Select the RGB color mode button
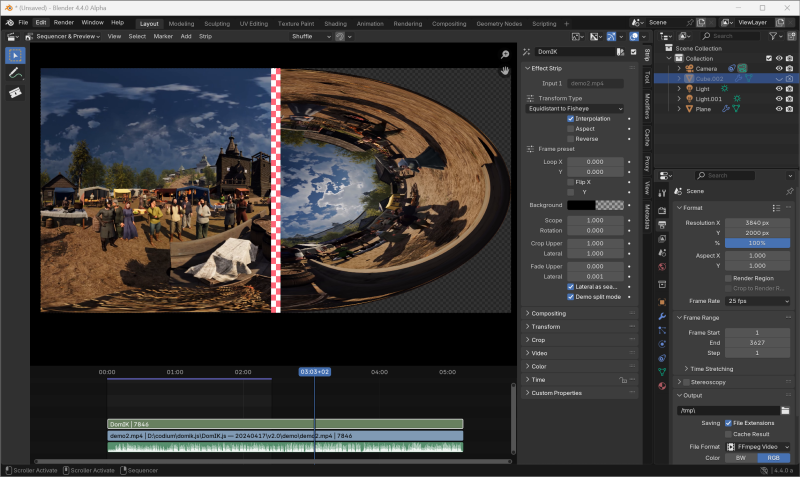 pos(773,458)
